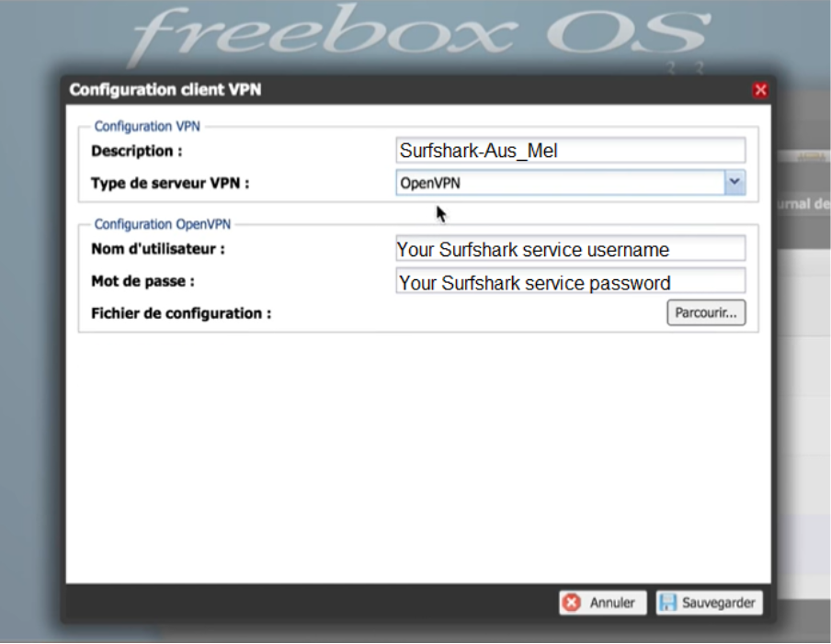Viewport: 831px width, 644px height.
Task: Click the Configuration VPN section header
Action: (147, 126)
